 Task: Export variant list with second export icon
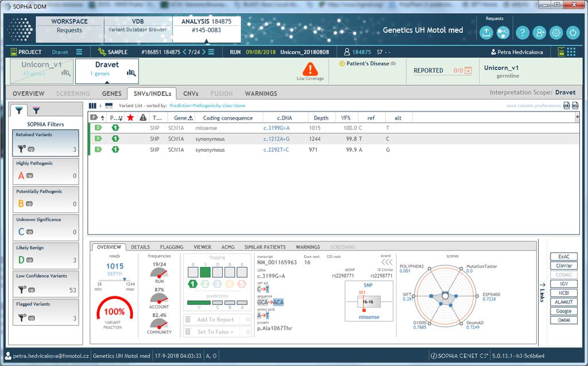[575, 106]
